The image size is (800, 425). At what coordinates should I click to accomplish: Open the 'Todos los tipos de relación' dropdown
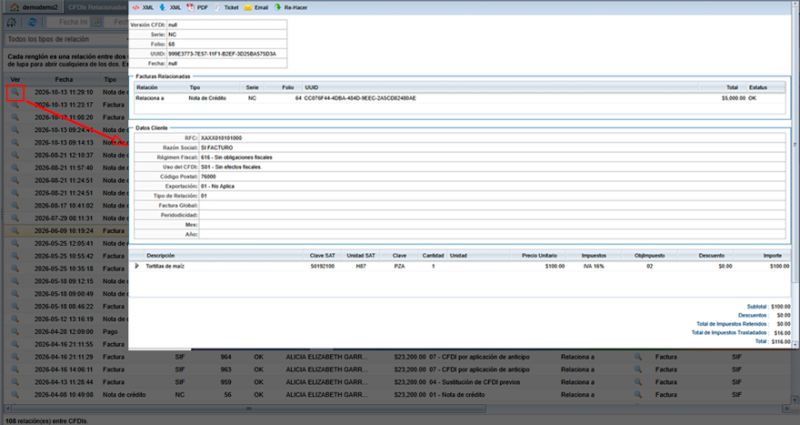[x=66, y=39]
